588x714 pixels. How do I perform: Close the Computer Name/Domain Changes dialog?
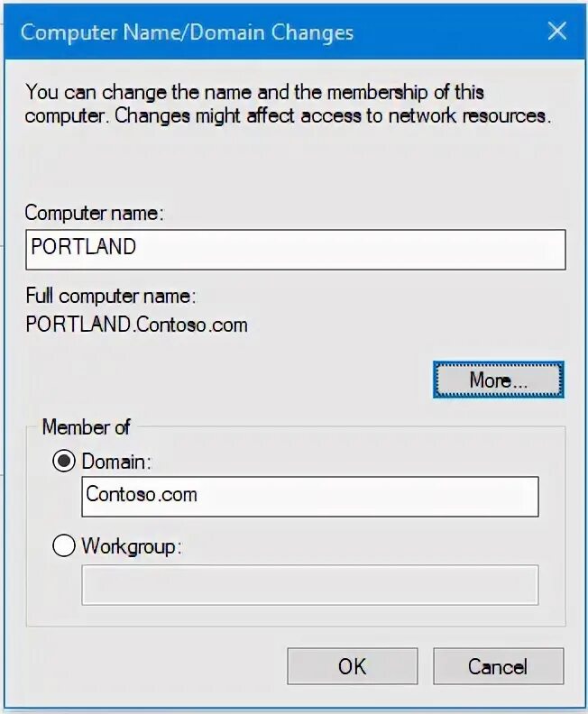click(x=557, y=32)
